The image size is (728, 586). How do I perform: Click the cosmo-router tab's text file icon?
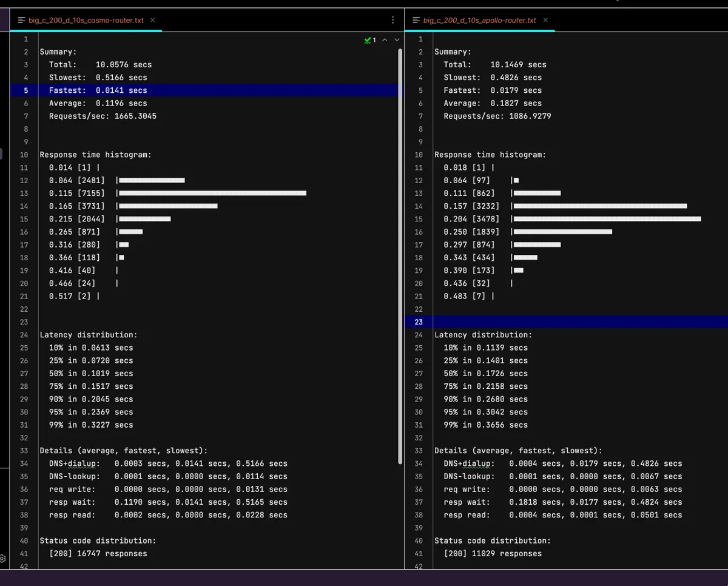point(22,20)
